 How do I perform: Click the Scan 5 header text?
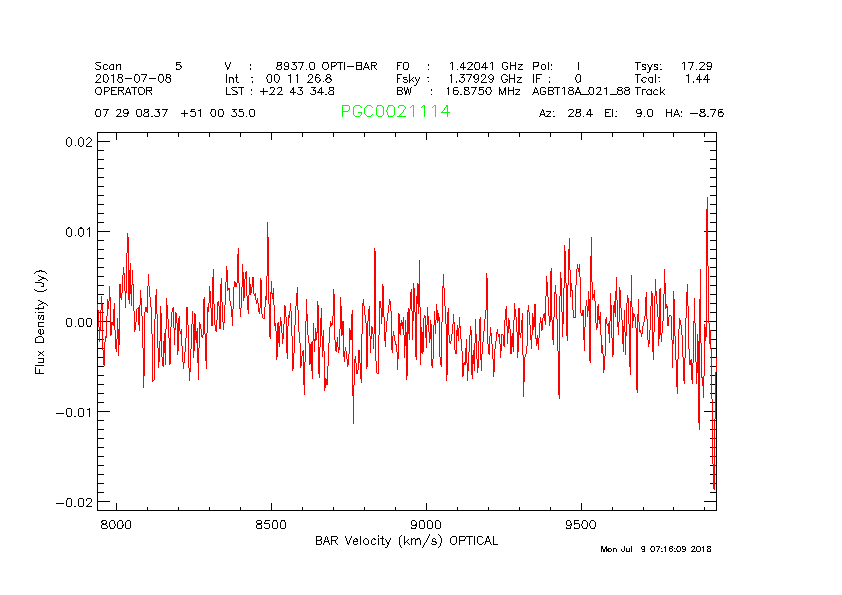tap(138, 66)
